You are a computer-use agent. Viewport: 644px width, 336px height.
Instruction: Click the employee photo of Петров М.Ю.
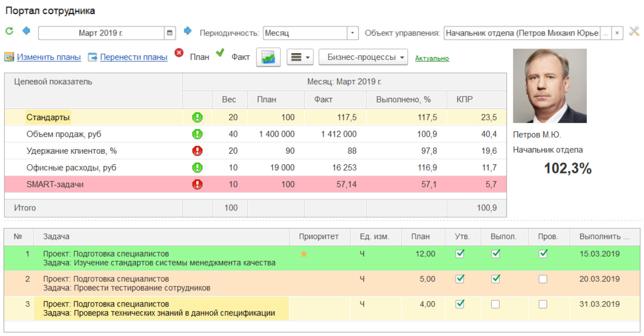[x=549, y=86]
